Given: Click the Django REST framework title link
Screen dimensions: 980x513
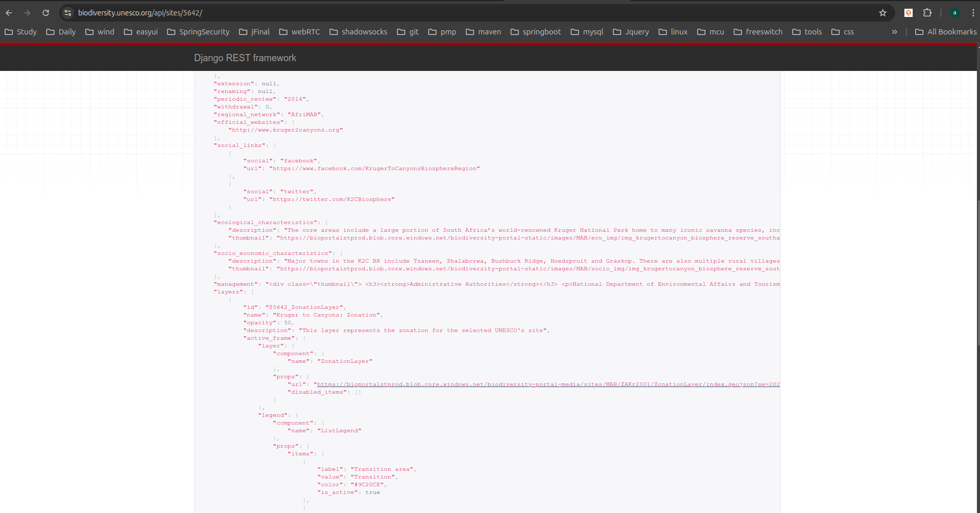Looking at the screenshot, I should tap(245, 58).
